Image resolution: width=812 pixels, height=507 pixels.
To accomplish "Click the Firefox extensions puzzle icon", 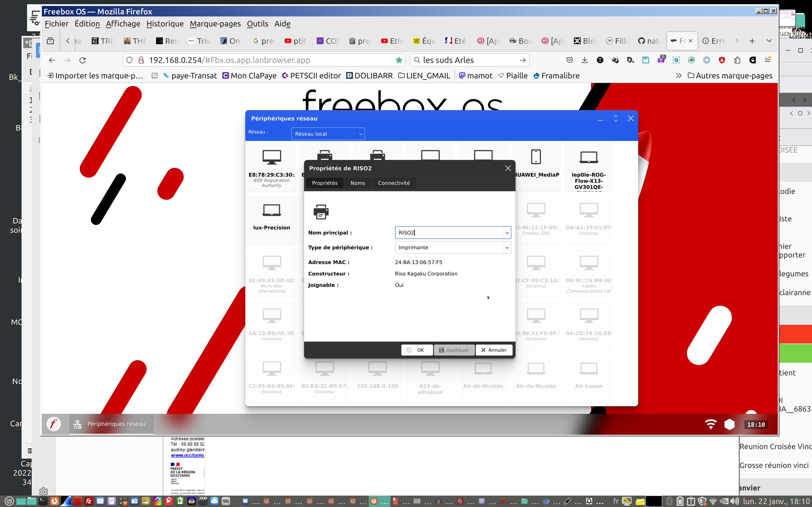I will (x=737, y=60).
